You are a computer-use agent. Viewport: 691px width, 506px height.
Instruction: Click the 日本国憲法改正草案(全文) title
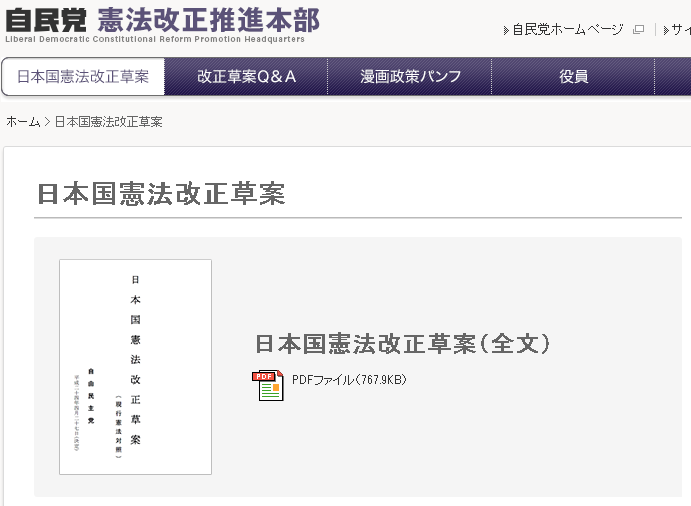point(403,343)
